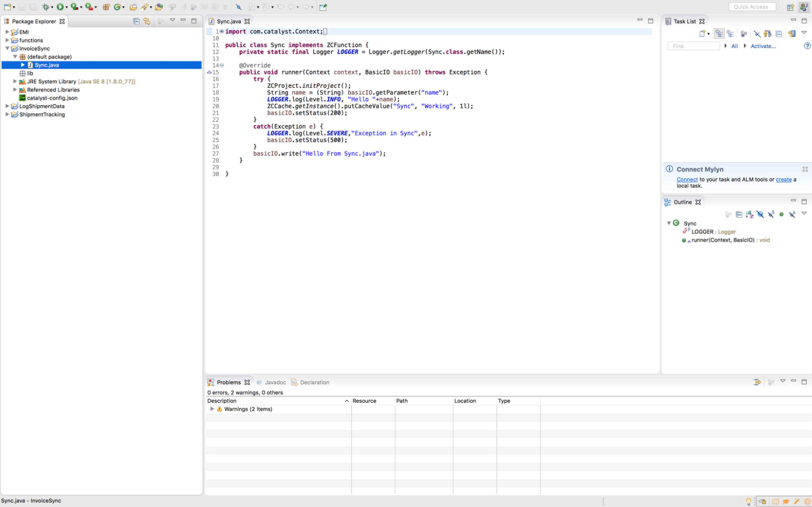Click the Pin Editor icon in main toolbar
The height and width of the screenshot is (507, 812).
(323, 7)
